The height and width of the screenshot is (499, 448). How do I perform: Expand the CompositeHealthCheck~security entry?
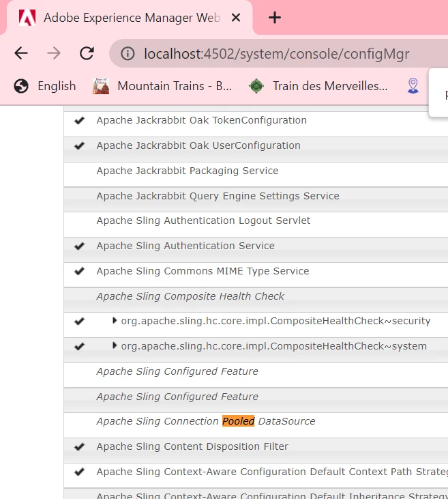point(115,320)
